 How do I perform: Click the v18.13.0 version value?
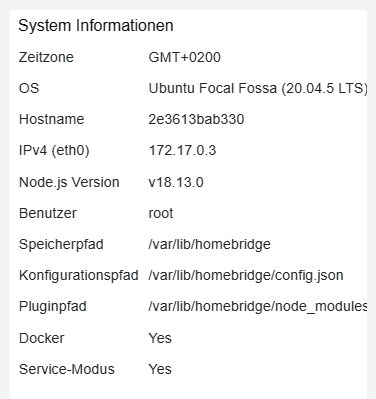[x=176, y=182]
